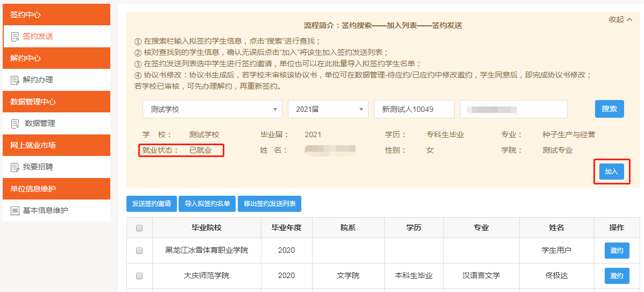This screenshot has width=644, height=292.
Task: Toggle the select-all checkbox in table header
Action: pyautogui.click(x=139, y=228)
